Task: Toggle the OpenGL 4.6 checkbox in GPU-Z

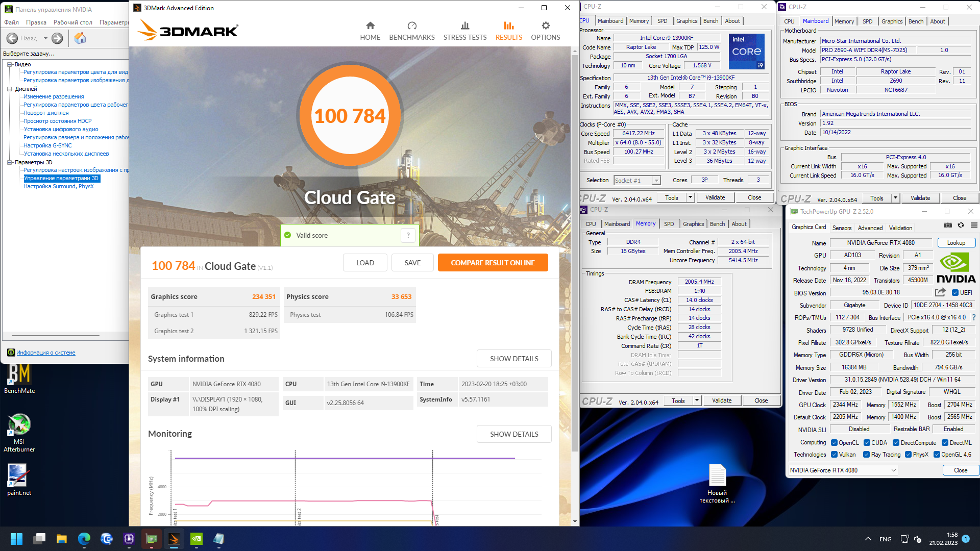Action: (x=937, y=455)
